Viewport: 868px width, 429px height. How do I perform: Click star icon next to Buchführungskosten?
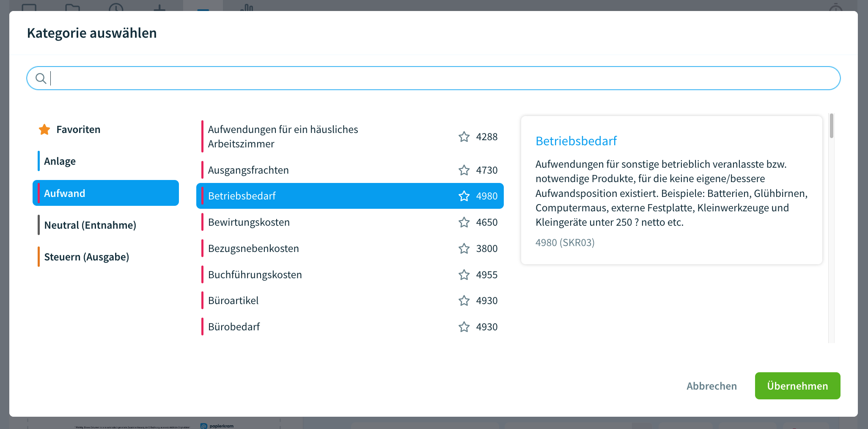pyautogui.click(x=464, y=275)
